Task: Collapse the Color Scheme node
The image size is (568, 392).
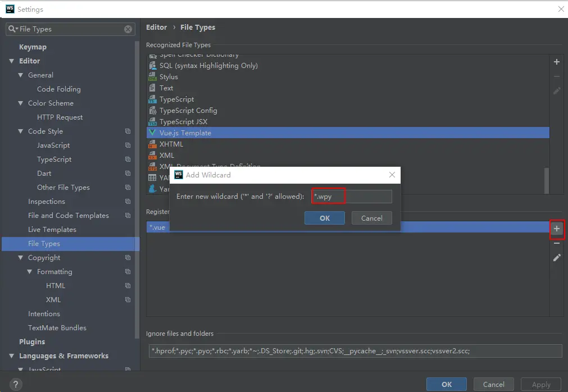Action: point(21,103)
